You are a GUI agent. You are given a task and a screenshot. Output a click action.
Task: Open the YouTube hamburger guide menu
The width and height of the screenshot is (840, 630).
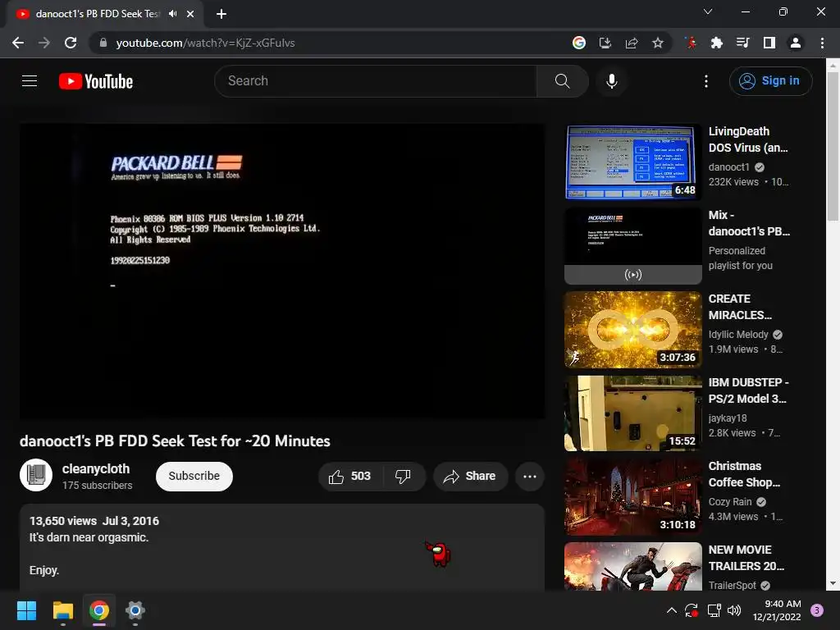[30, 81]
